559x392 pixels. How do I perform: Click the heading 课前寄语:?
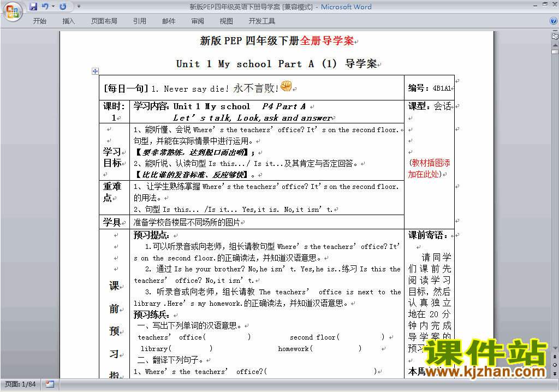click(427, 235)
